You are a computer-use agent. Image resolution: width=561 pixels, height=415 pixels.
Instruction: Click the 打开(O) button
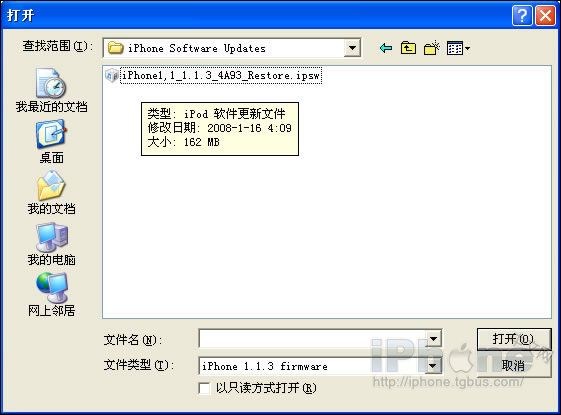(514, 339)
